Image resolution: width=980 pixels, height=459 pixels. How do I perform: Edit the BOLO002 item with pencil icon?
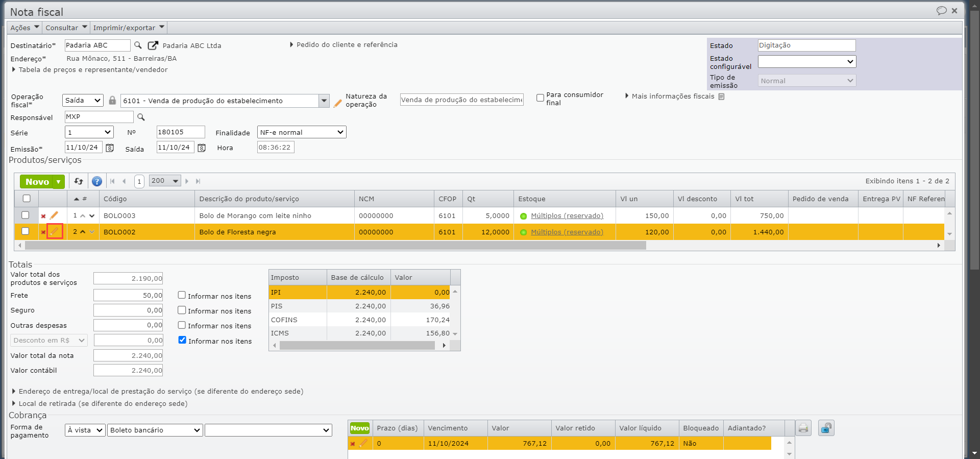pos(55,232)
